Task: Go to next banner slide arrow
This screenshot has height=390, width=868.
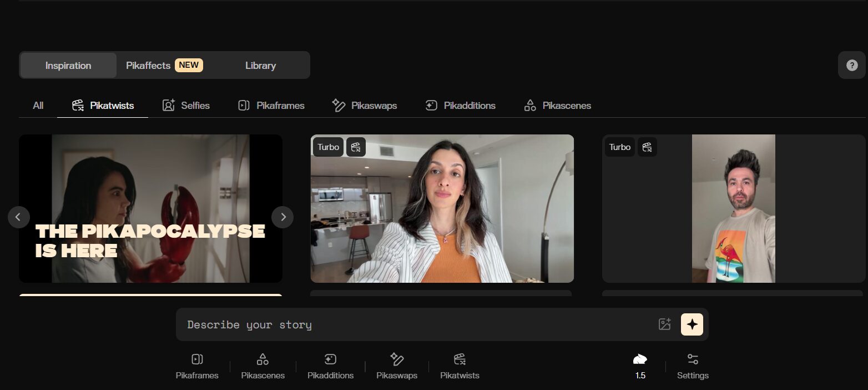Action: coord(282,217)
